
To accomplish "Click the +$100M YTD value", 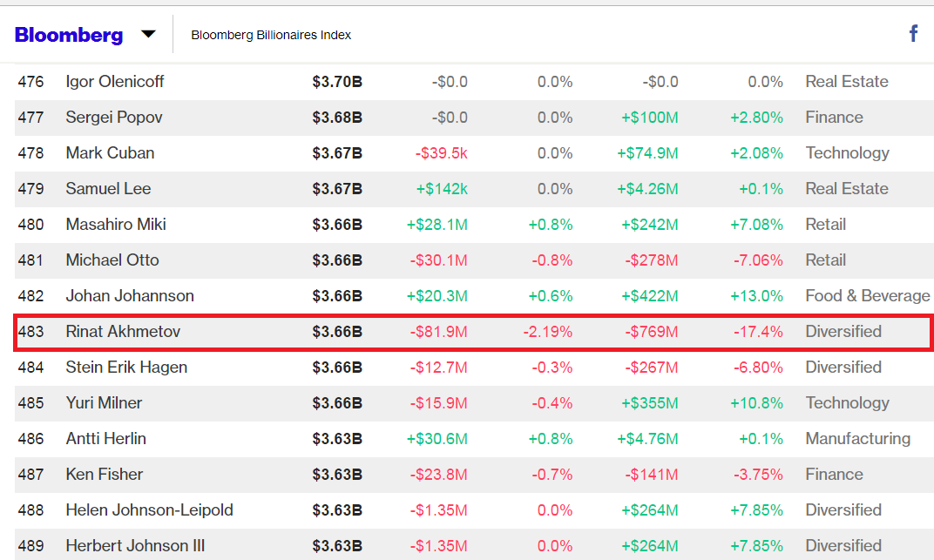I will [x=649, y=118].
